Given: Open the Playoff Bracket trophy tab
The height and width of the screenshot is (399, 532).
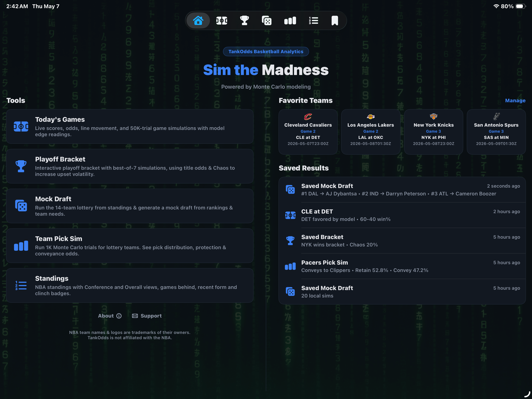Looking at the screenshot, I should tap(244, 20).
